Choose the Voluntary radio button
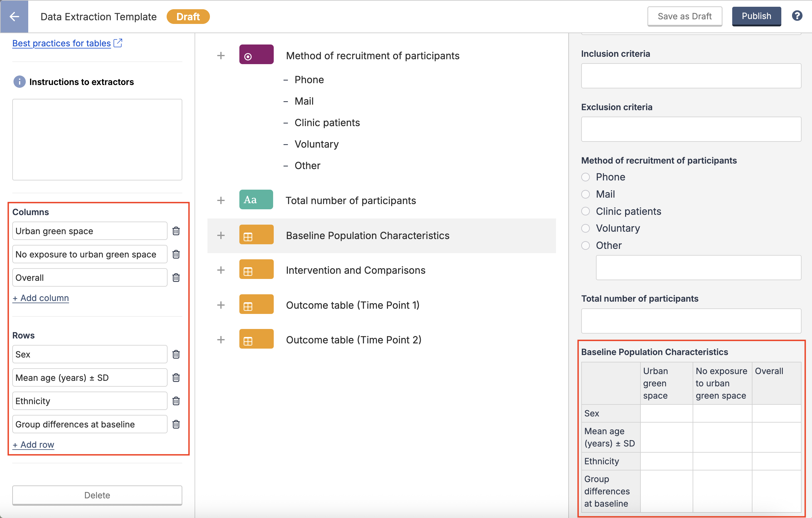 pos(586,228)
